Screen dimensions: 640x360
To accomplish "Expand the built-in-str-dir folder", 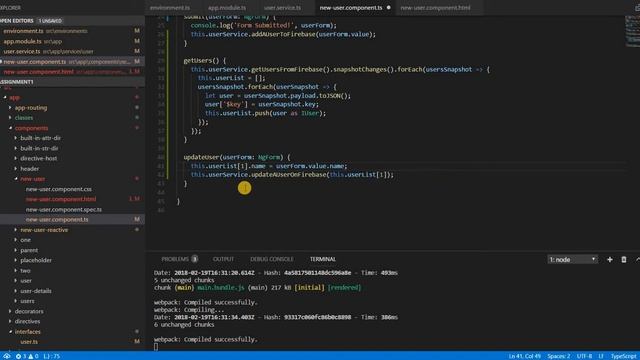I will (x=39, y=148).
